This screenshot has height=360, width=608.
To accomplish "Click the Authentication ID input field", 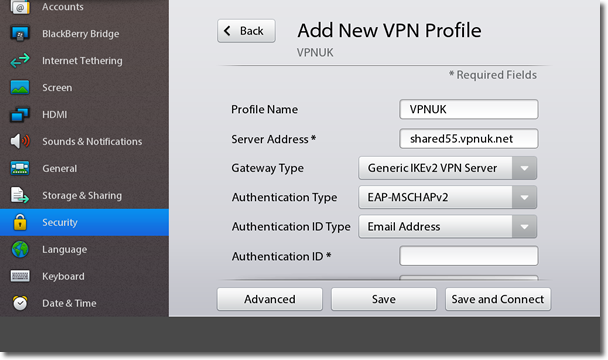I will pos(468,256).
